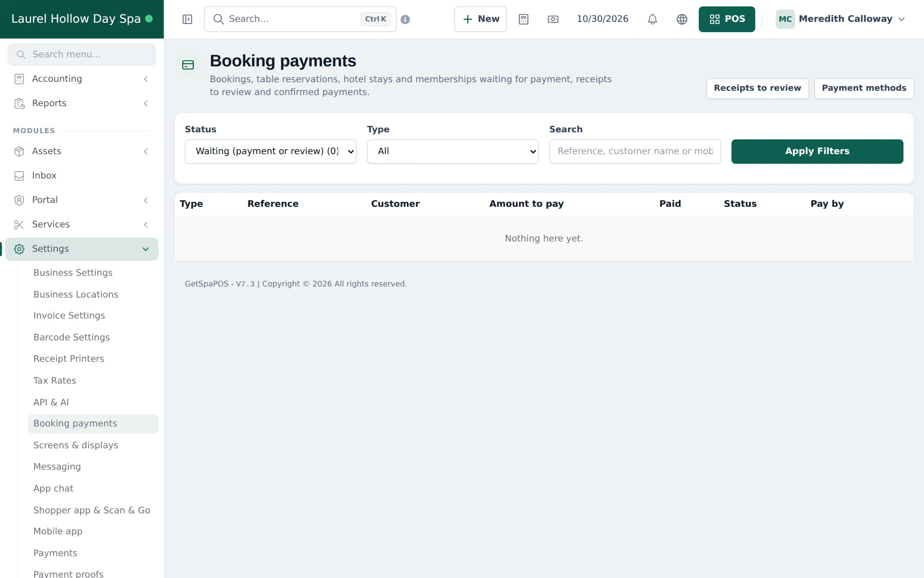Click the Settings gear icon
The image size is (924, 578).
[x=19, y=249]
